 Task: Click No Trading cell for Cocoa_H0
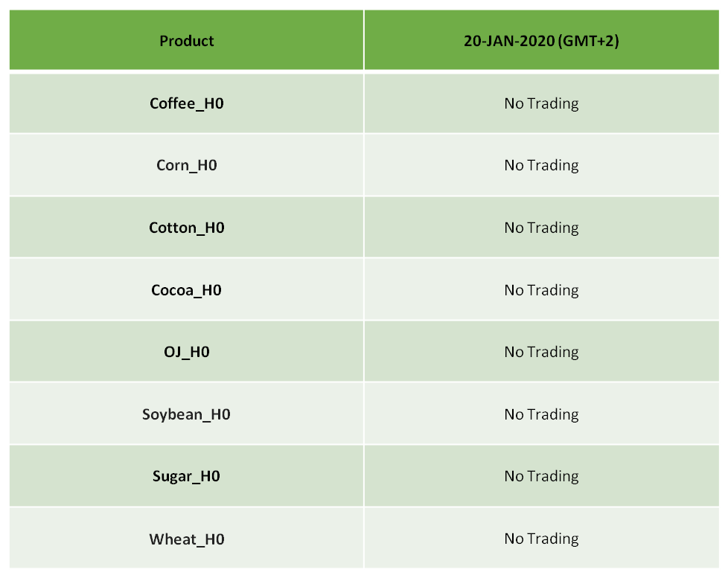(541, 290)
